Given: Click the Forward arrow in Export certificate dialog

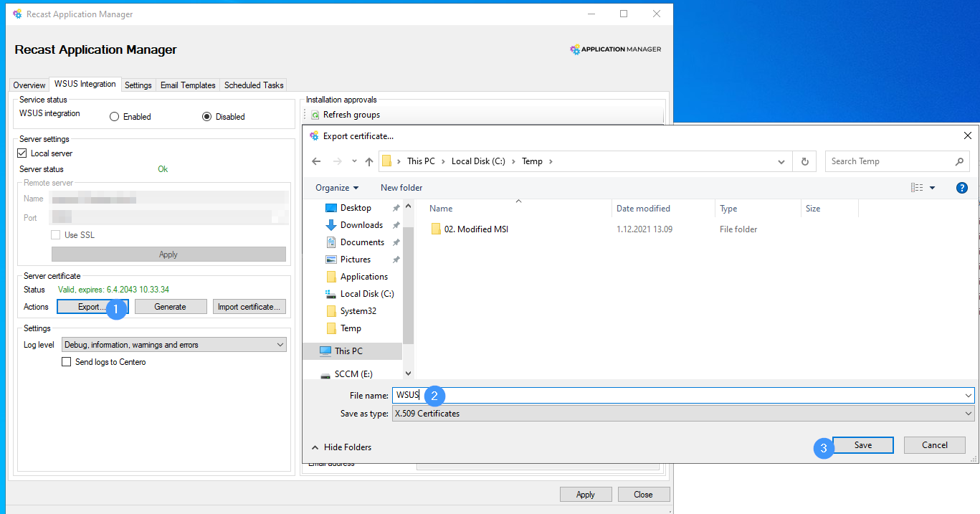Looking at the screenshot, I should point(338,161).
